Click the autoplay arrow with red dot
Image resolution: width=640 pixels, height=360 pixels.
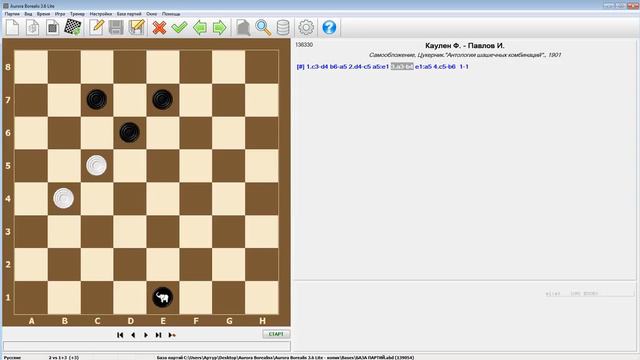point(172,335)
